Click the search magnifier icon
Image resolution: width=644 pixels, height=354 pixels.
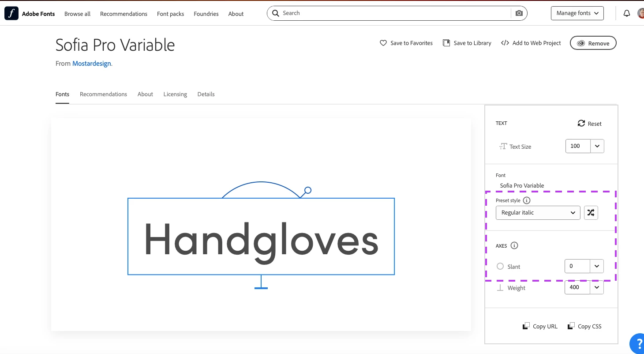click(x=276, y=13)
